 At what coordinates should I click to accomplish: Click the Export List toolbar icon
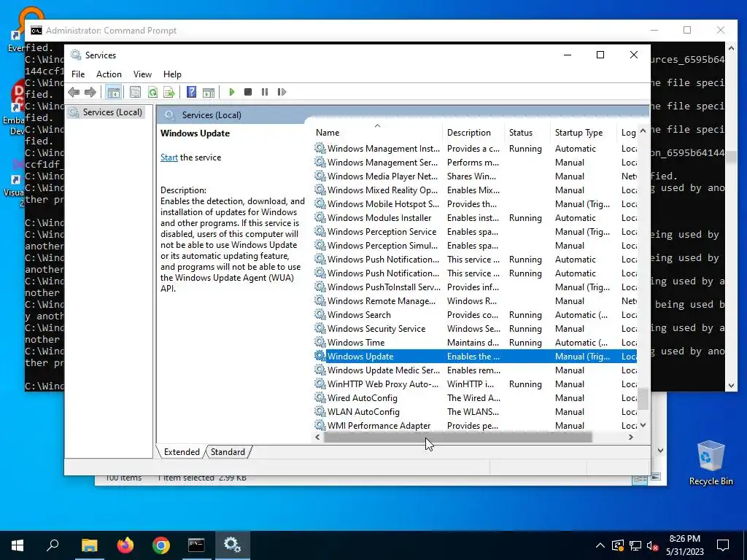[169, 92]
